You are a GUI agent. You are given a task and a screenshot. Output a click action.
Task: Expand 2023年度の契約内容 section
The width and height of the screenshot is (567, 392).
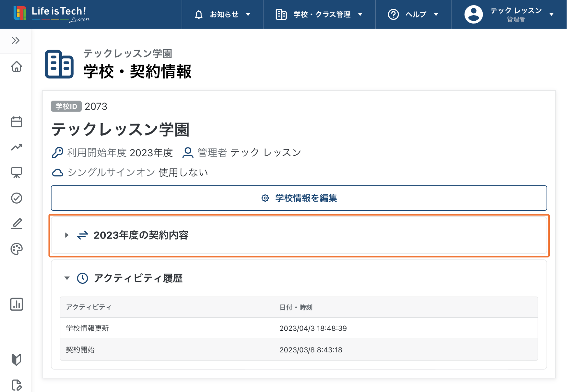click(x=141, y=235)
